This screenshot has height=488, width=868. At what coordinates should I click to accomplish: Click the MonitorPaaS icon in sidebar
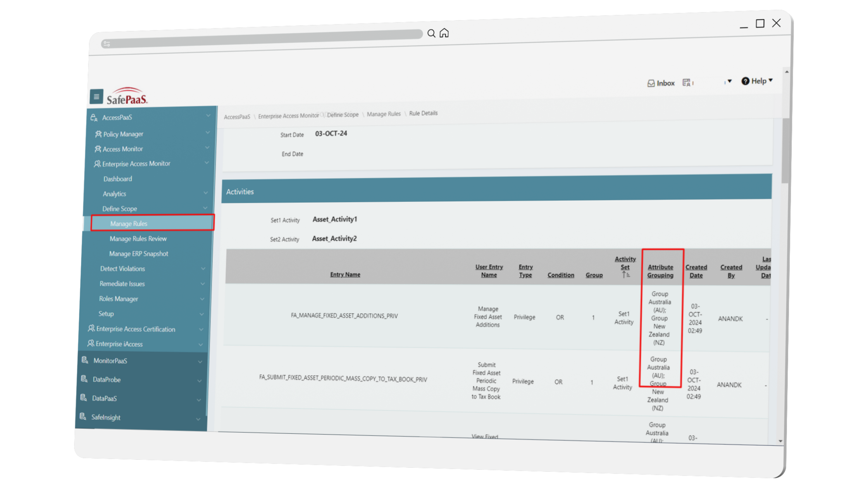coord(85,360)
